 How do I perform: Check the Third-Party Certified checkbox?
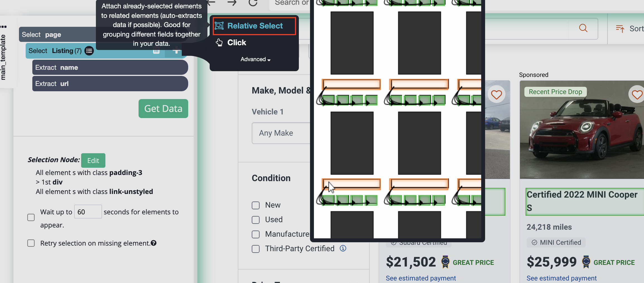click(256, 249)
